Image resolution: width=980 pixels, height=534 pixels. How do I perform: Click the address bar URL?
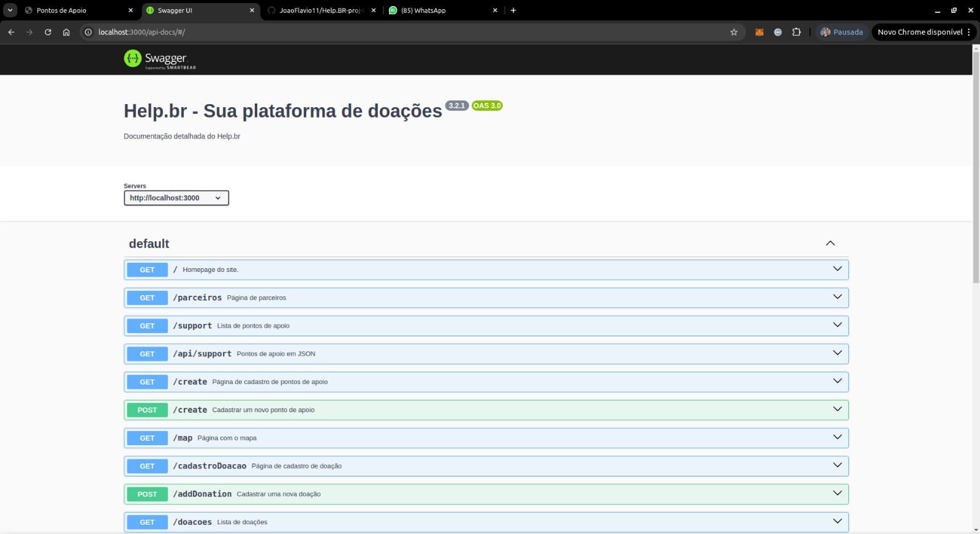[x=141, y=32]
